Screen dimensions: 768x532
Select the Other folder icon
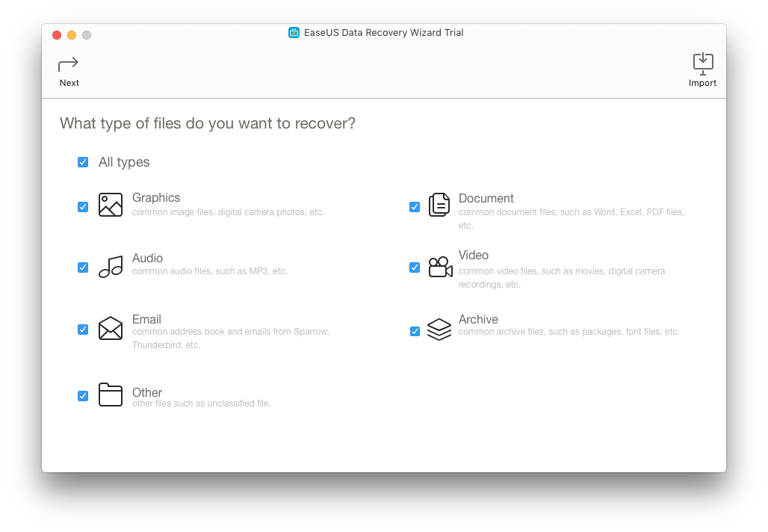pyautogui.click(x=110, y=395)
